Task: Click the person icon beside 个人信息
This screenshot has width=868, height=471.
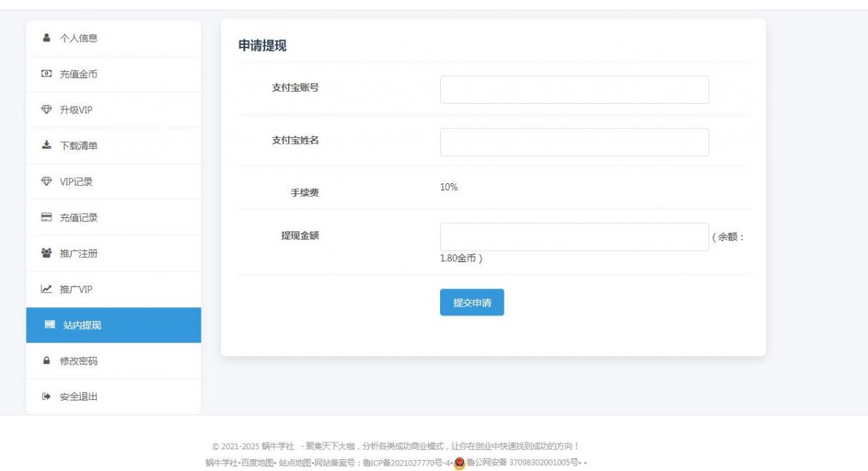Action: coord(46,38)
